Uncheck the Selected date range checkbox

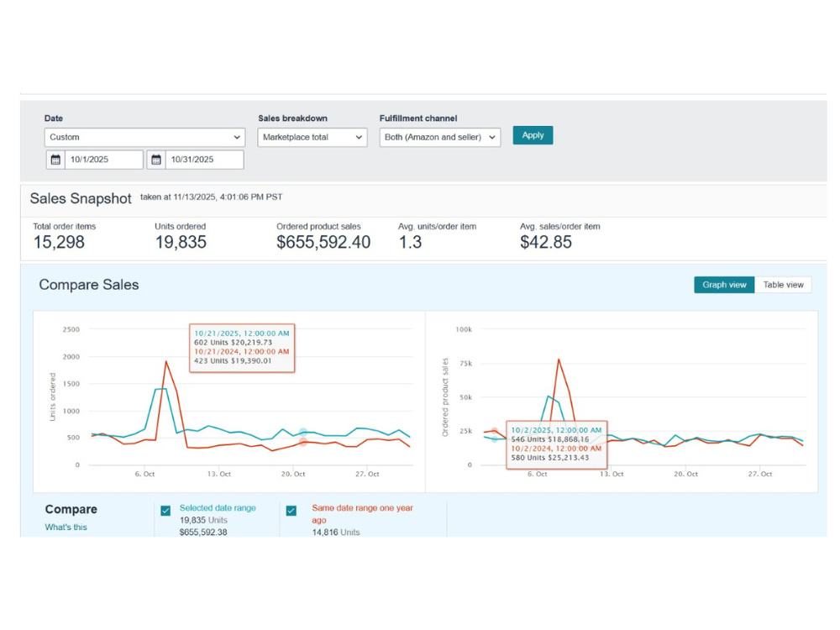(x=165, y=511)
